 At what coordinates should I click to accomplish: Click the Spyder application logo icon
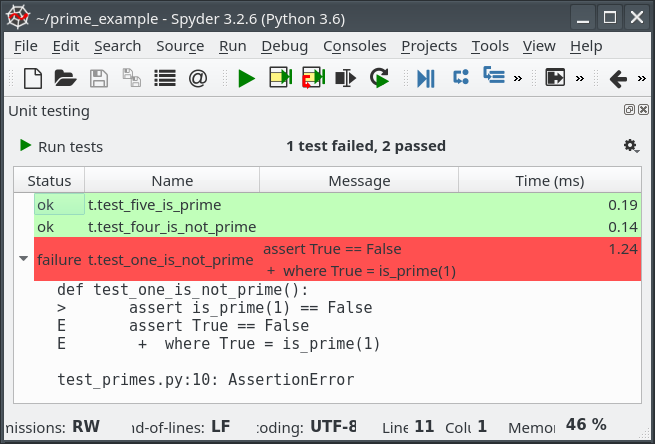18,18
